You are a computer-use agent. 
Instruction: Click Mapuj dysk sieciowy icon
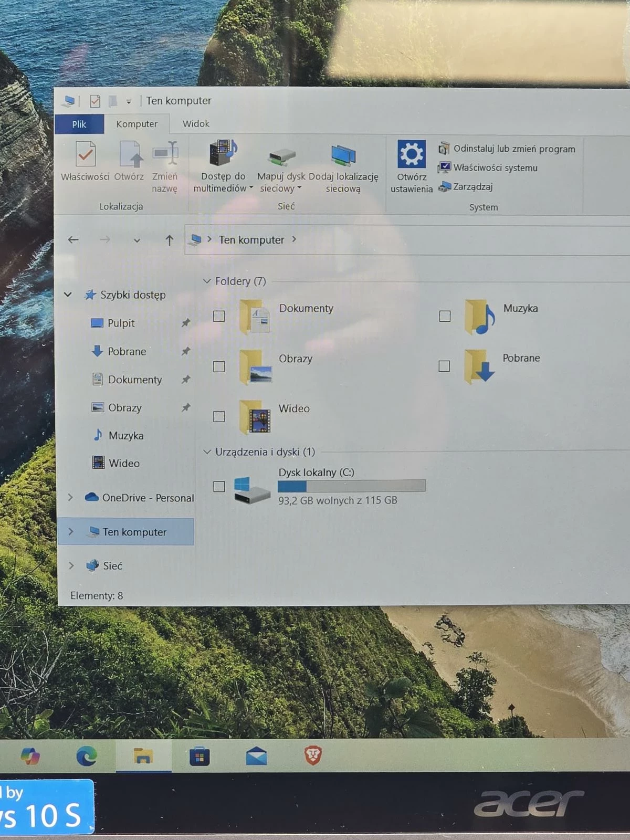pos(282,156)
